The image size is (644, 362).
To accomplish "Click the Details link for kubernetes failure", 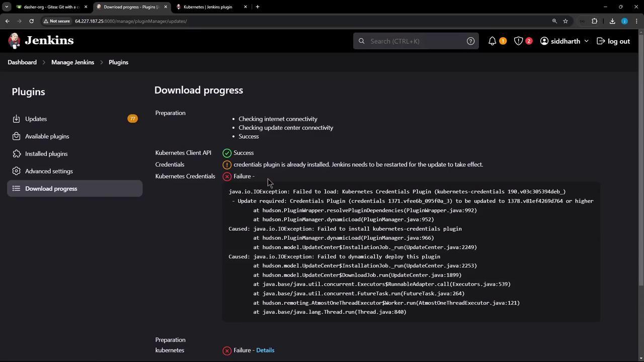I will coord(265,350).
